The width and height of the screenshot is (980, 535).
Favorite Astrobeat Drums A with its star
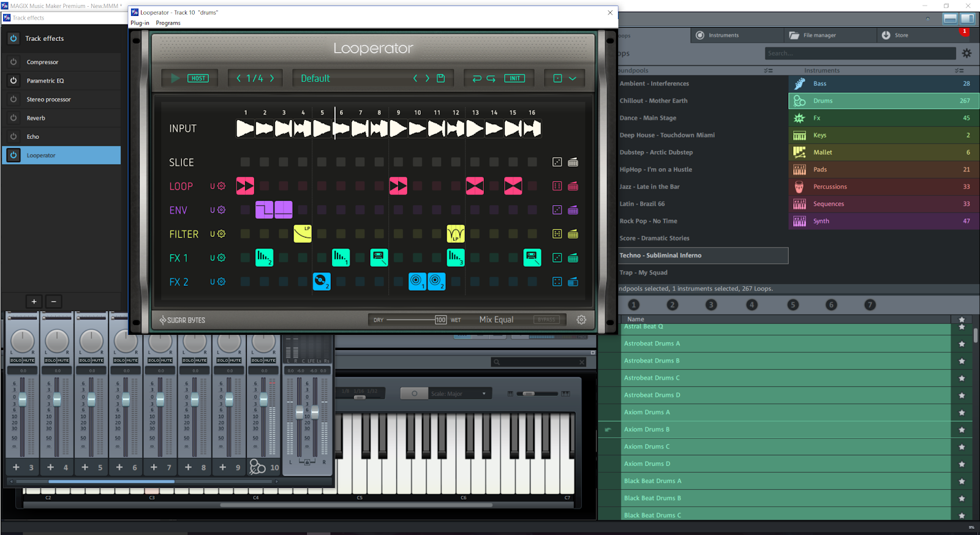pyautogui.click(x=962, y=344)
